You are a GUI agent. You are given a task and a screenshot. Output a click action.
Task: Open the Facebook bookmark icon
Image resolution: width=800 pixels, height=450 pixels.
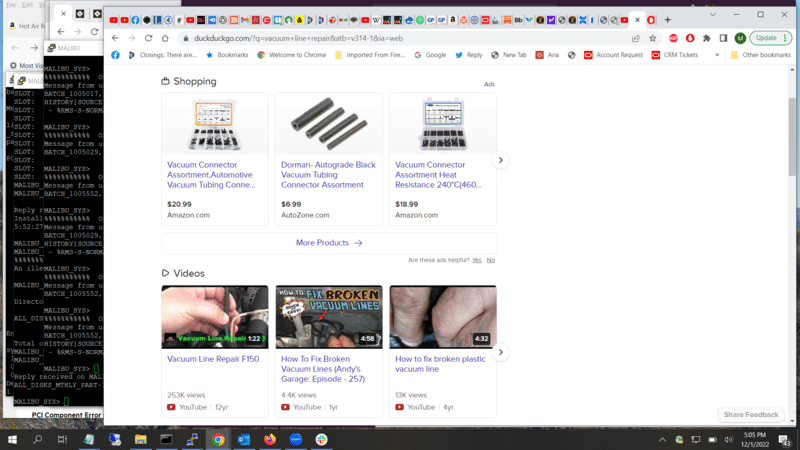(x=115, y=55)
